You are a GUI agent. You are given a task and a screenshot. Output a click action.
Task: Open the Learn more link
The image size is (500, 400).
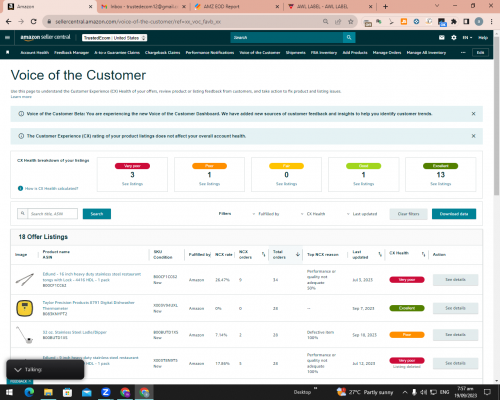coord(21,97)
